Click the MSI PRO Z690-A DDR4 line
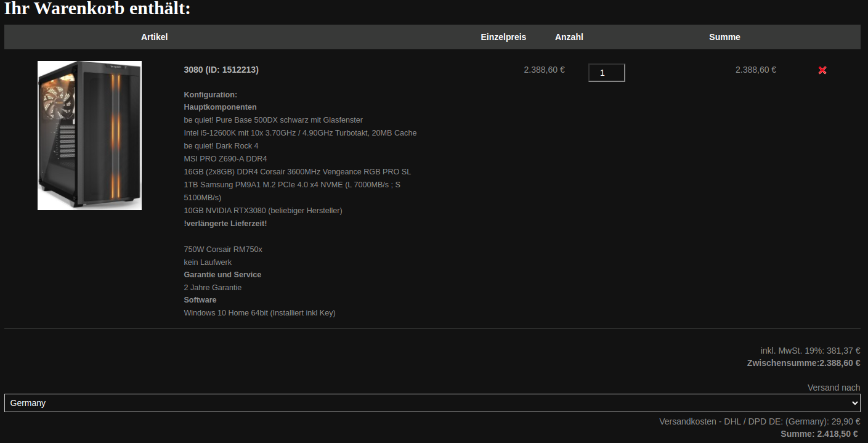The image size is (868, 443). click(x=225, y=159)
